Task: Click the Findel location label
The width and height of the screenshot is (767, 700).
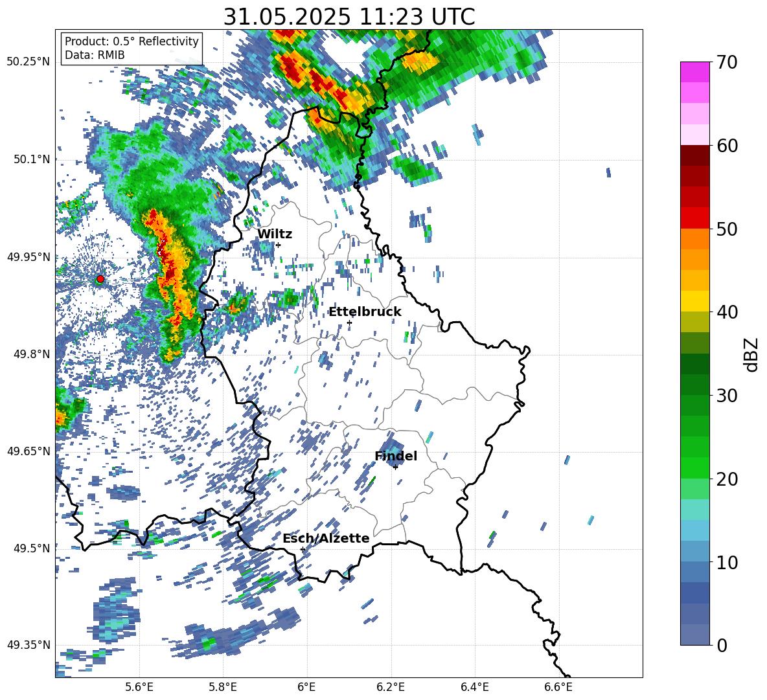Action: pos(396,456)
